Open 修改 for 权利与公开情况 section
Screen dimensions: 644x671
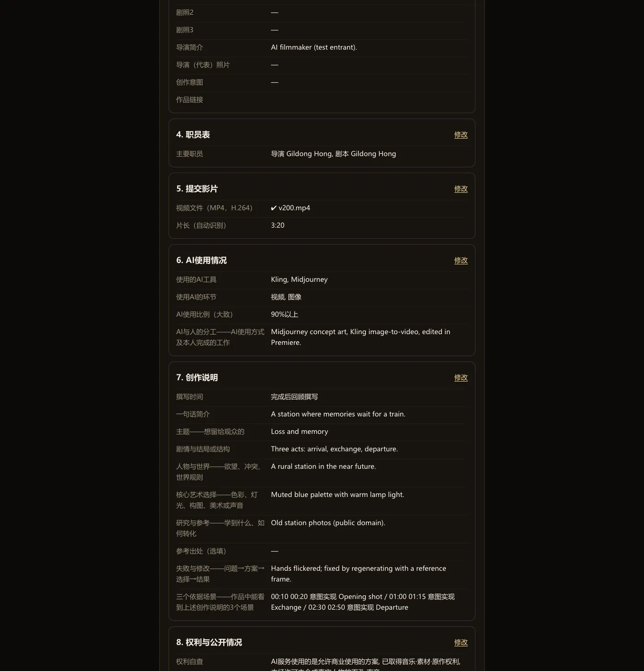pyautogui.click(x=461, y=642)
